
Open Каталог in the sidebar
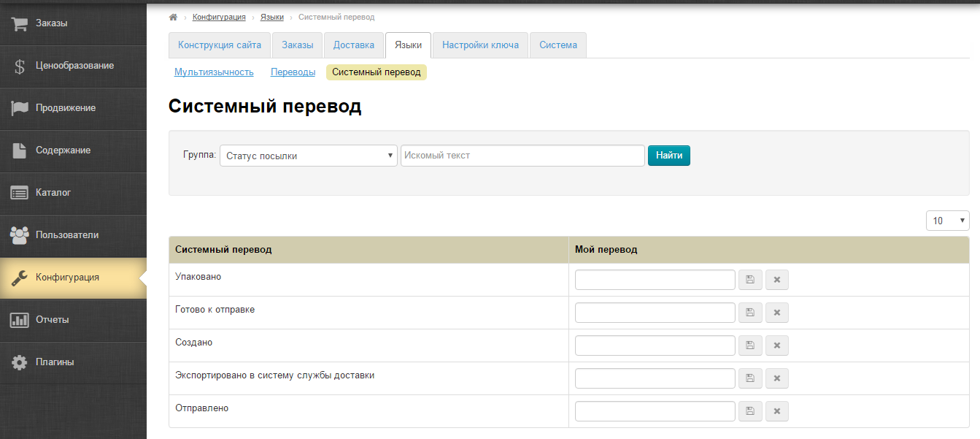[73, 192]
